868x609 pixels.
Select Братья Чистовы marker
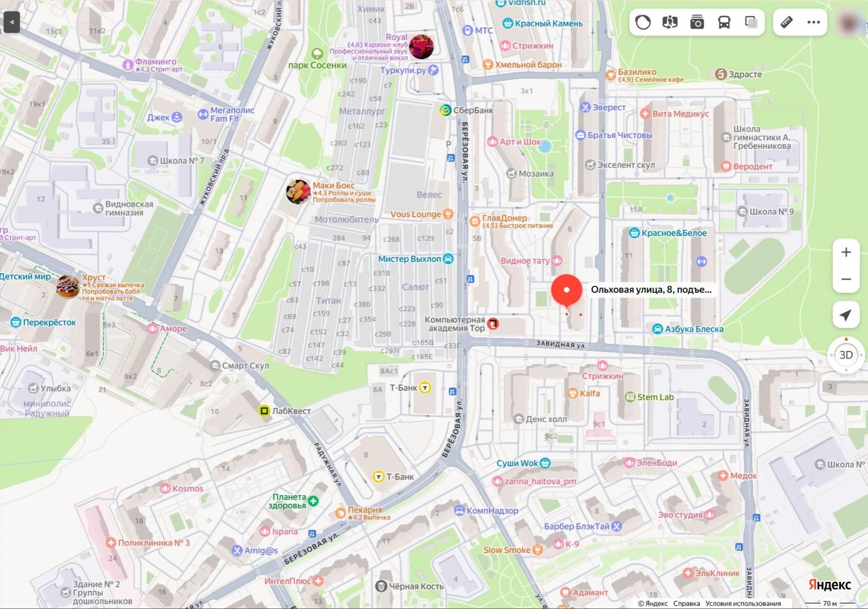[x=580, y=135]
